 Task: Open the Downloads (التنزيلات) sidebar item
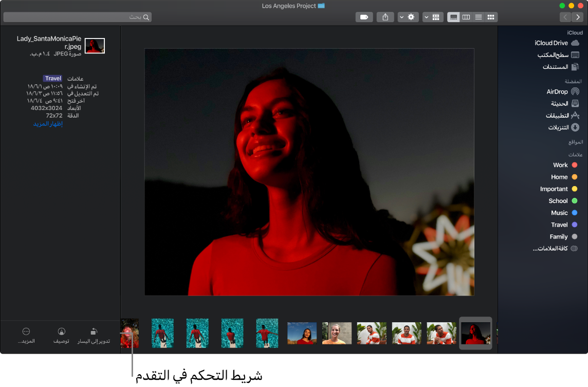click(x=560, y=127)
